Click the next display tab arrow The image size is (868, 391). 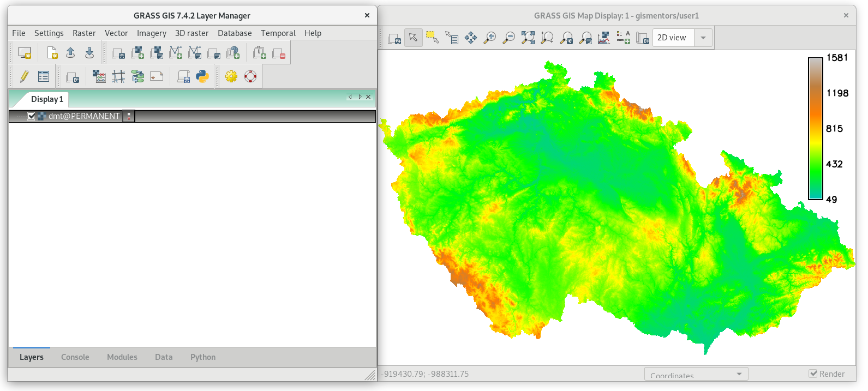[360, 97]
